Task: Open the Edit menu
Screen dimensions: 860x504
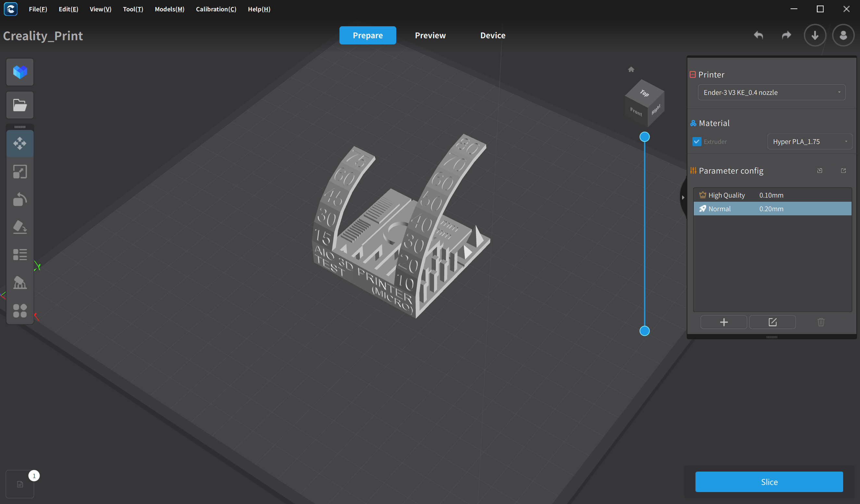Action: pyautogui.click(x=68, y=9)
